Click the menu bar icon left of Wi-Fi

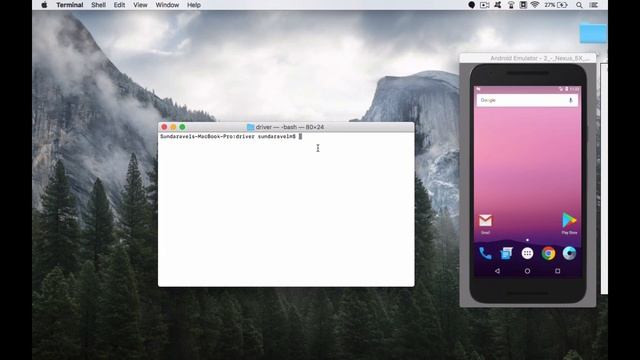pyautogui.click(x=523, y=5)
